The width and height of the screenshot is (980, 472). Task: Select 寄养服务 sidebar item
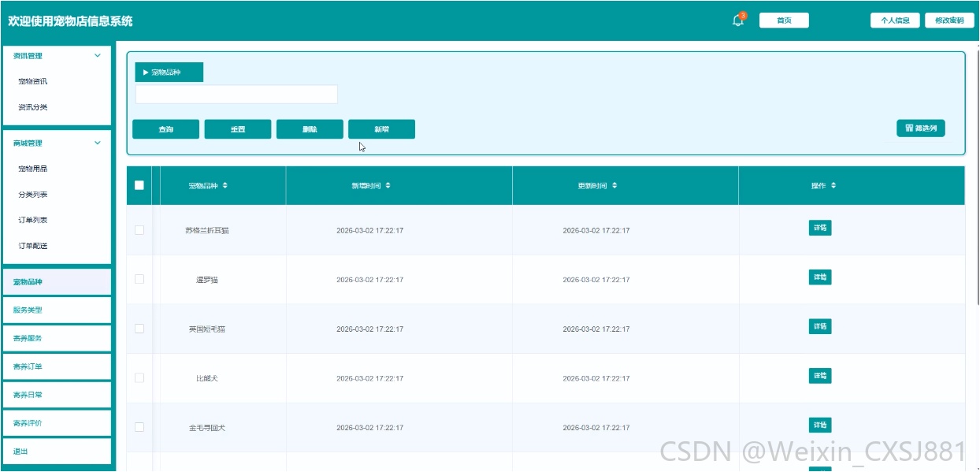point(57,338)
